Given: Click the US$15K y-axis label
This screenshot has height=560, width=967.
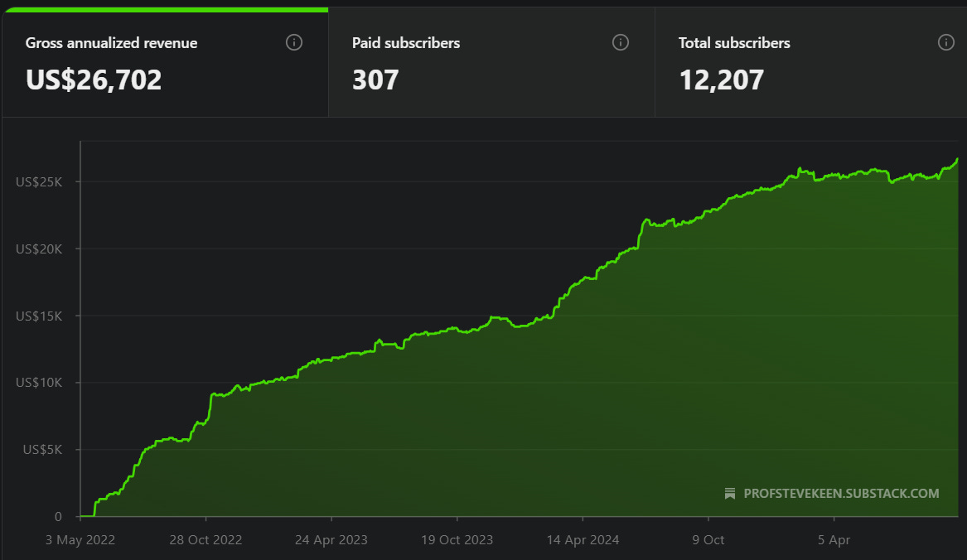Looking at the screenshot, I should 39,316.
